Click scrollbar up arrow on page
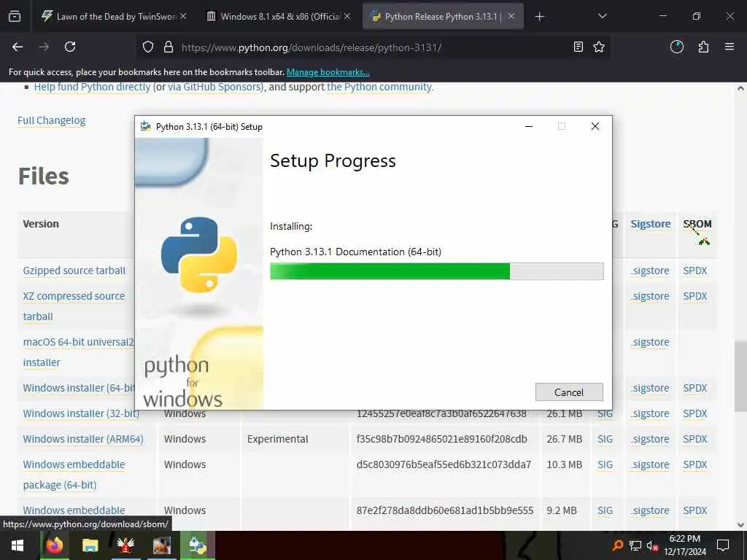747x560 pixels. coord(740,88)
